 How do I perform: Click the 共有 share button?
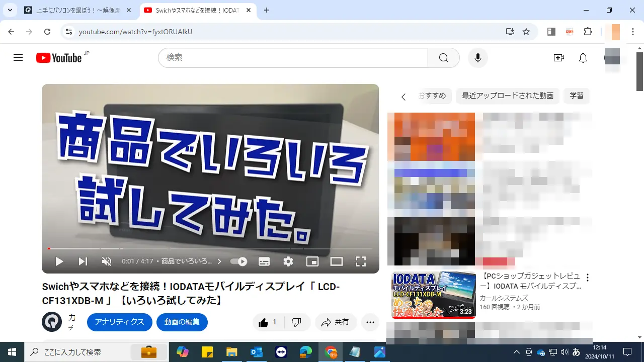point(336,322)
